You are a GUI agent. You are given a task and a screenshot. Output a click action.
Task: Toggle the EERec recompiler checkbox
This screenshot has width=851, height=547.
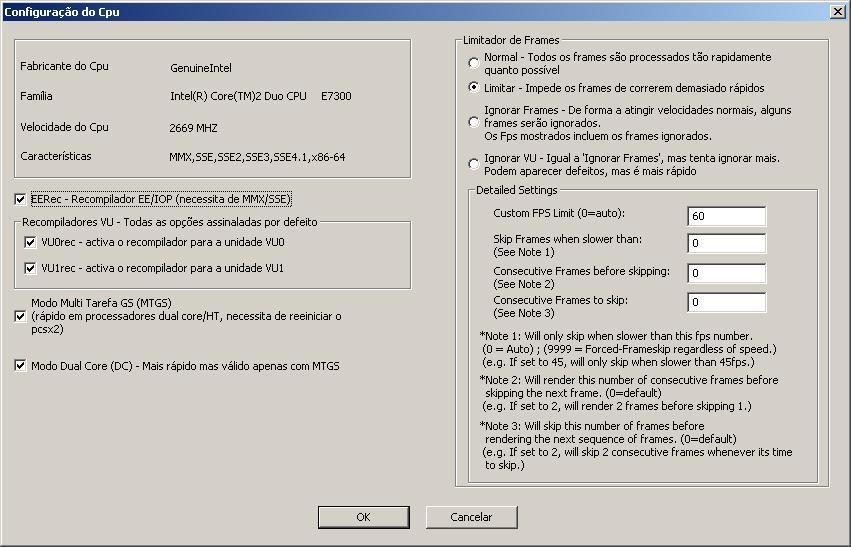pos(20,199)
